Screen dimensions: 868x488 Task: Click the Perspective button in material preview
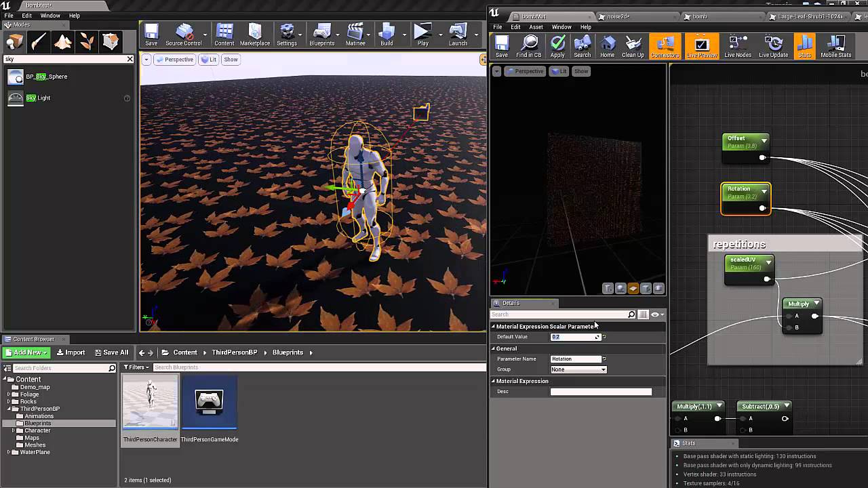click(524, 71)
